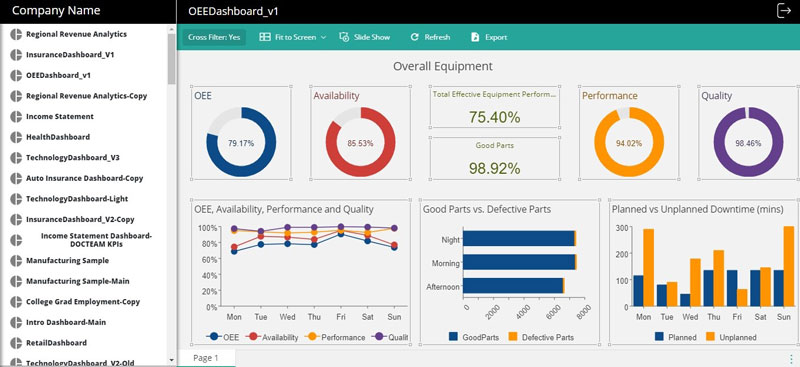
Task: Switch to the Page 1 tab
Action: coord(206,358)
